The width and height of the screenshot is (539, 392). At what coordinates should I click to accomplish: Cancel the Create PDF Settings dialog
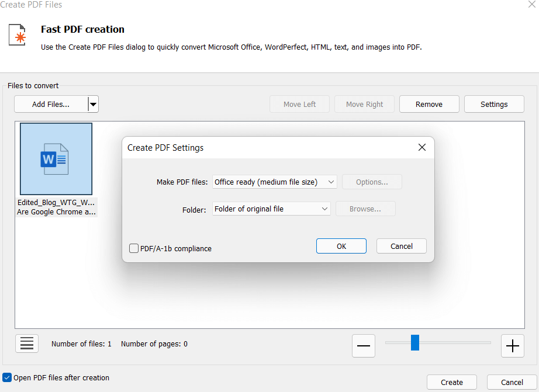[401, 246]
